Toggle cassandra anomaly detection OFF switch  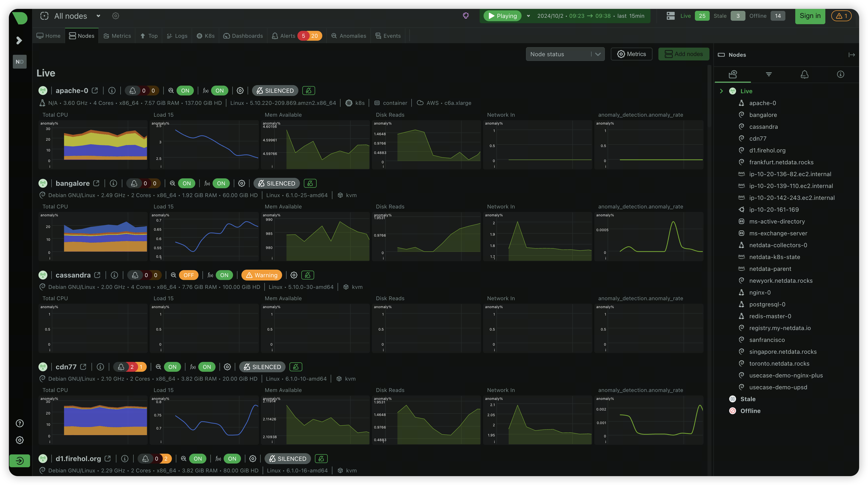coord(189,275)
